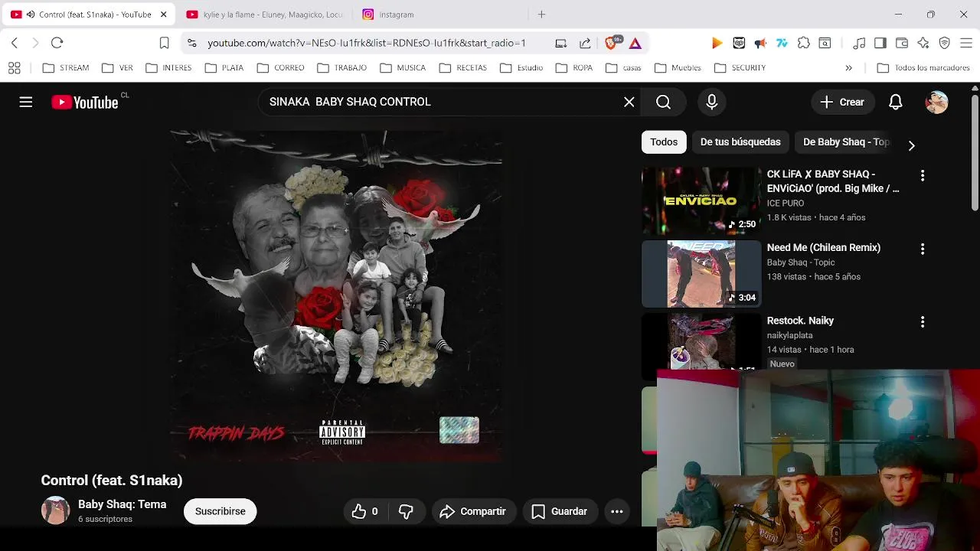Bookmark this page icon

point(164,43)
